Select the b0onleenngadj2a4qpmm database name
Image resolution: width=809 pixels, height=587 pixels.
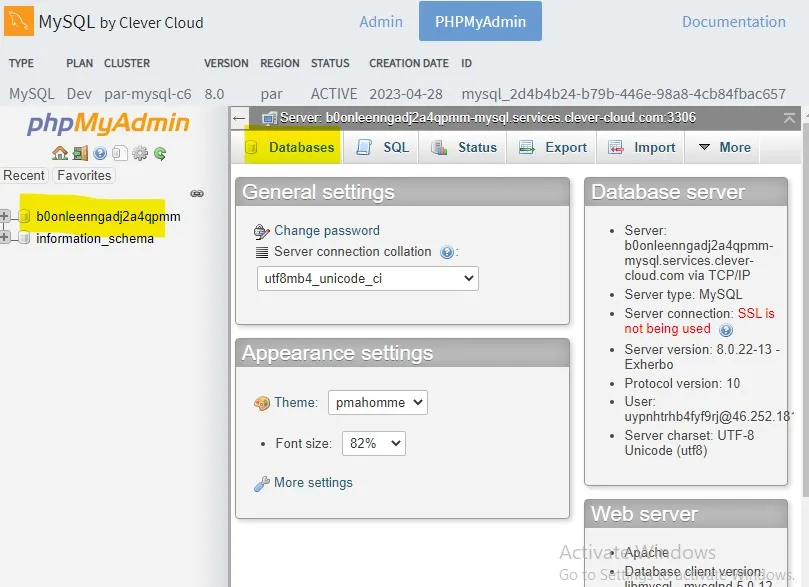pos(108,216)
